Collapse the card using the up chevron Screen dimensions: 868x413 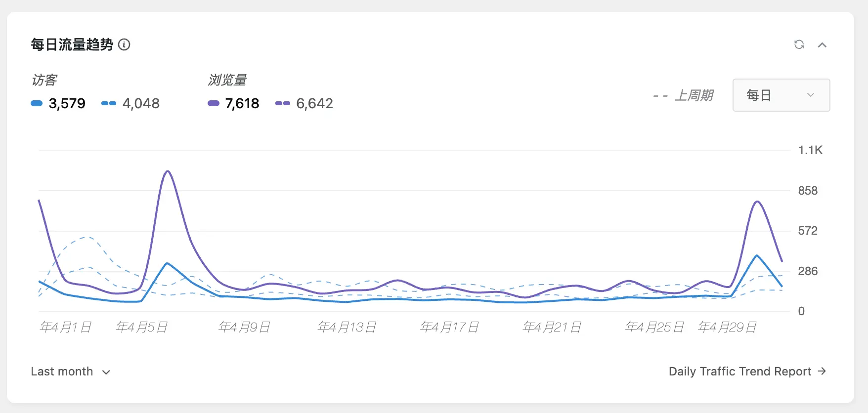pyautogui.click(x=823, y=45)
